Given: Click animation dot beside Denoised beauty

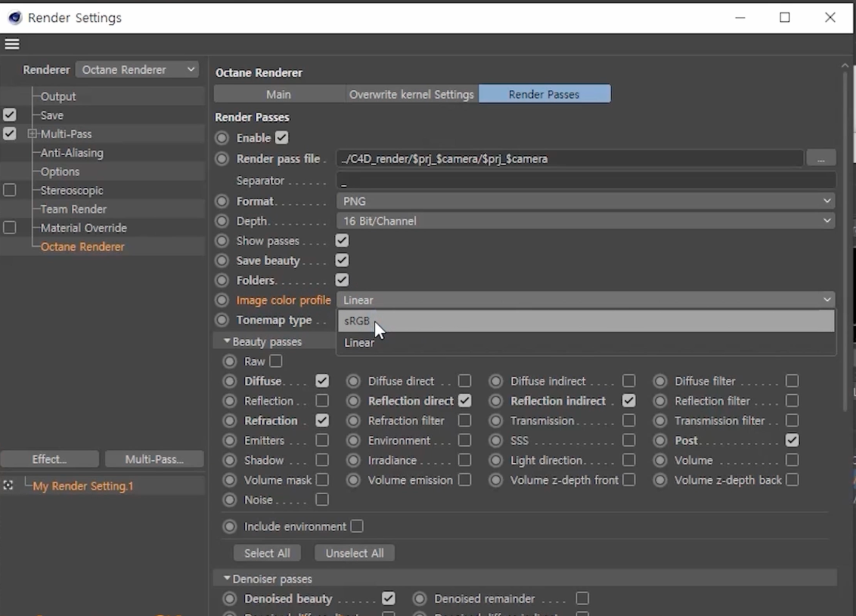Looking at the screenshot, I should (230, 598).
